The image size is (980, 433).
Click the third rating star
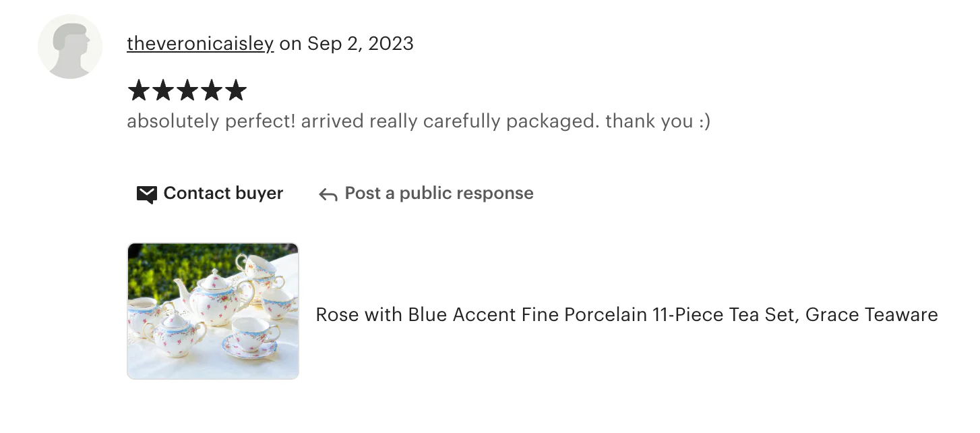(x=187, y=90)
